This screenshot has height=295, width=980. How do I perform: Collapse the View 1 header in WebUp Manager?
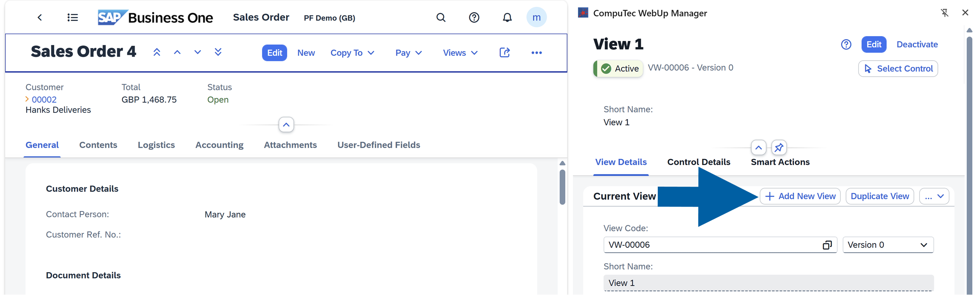pos(758,148)
